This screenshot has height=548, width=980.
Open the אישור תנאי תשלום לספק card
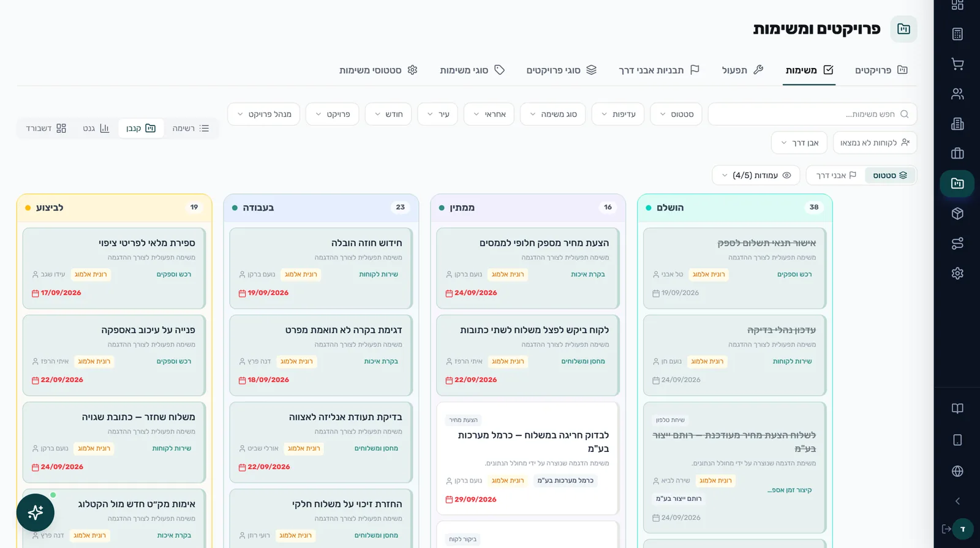point(734,268)
